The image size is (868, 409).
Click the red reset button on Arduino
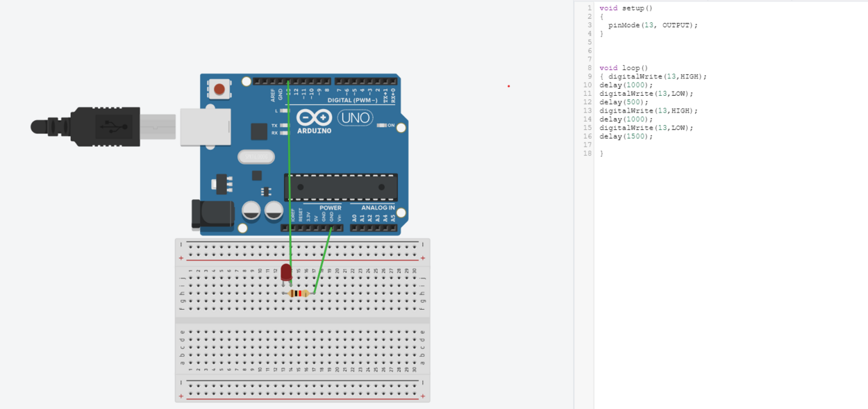click(x=219, y=89)
